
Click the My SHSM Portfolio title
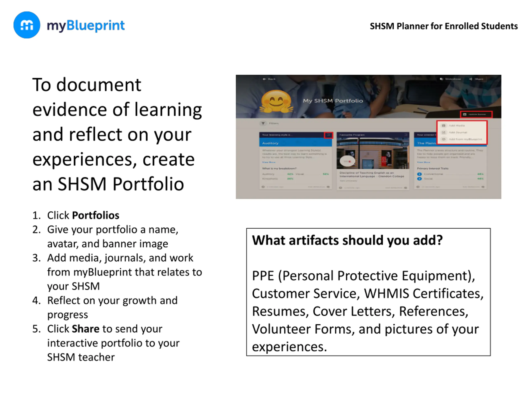coord(333,101)
